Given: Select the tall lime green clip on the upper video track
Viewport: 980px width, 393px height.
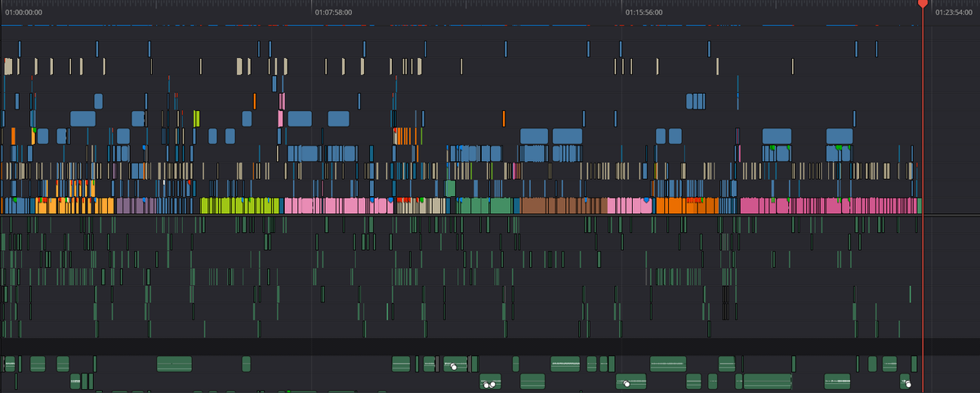Looking at the screenshot, I should tap(197, 118).
